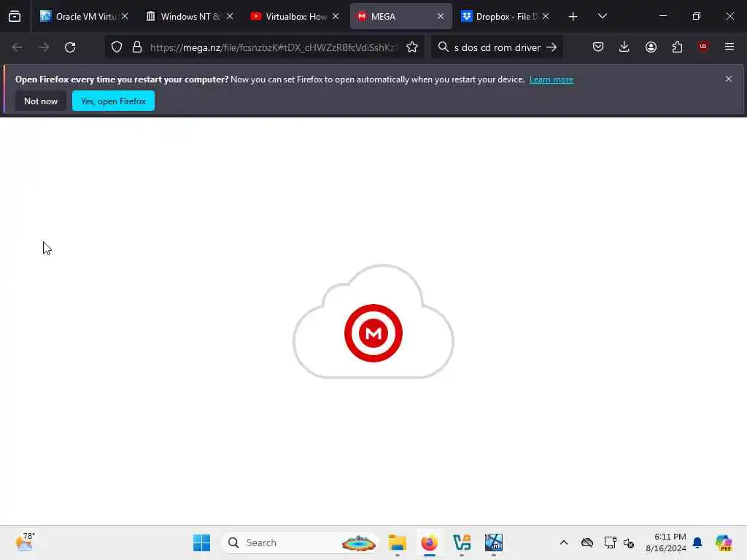The image size is (747, 560).
Task: Open the notifications bell icon
Action: (697, 542)
